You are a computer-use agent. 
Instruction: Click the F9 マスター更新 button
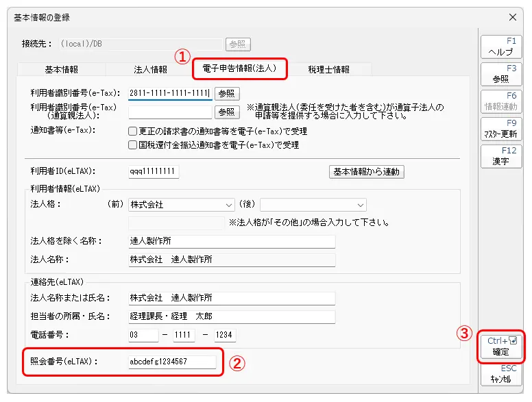(500, 129)
